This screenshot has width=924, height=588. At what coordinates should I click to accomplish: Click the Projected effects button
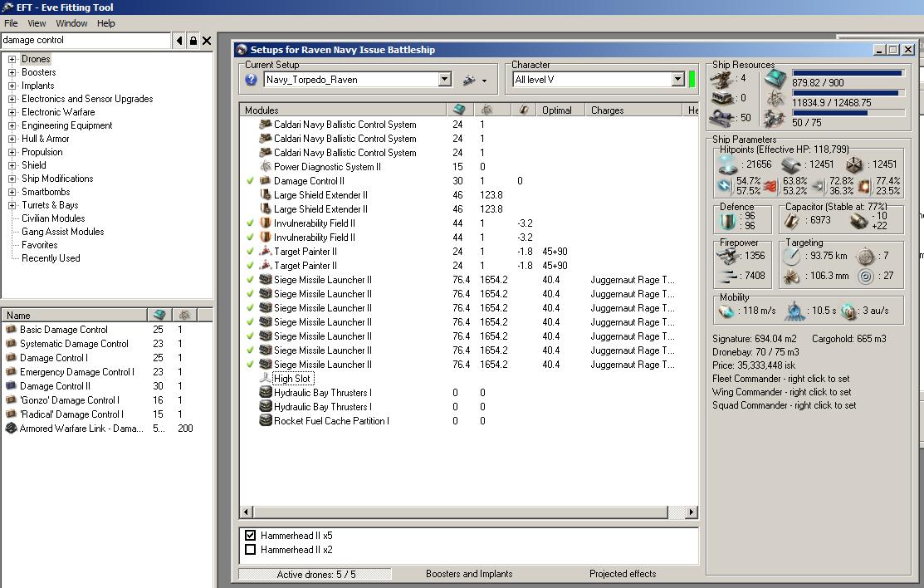click(x=623, y=574)
